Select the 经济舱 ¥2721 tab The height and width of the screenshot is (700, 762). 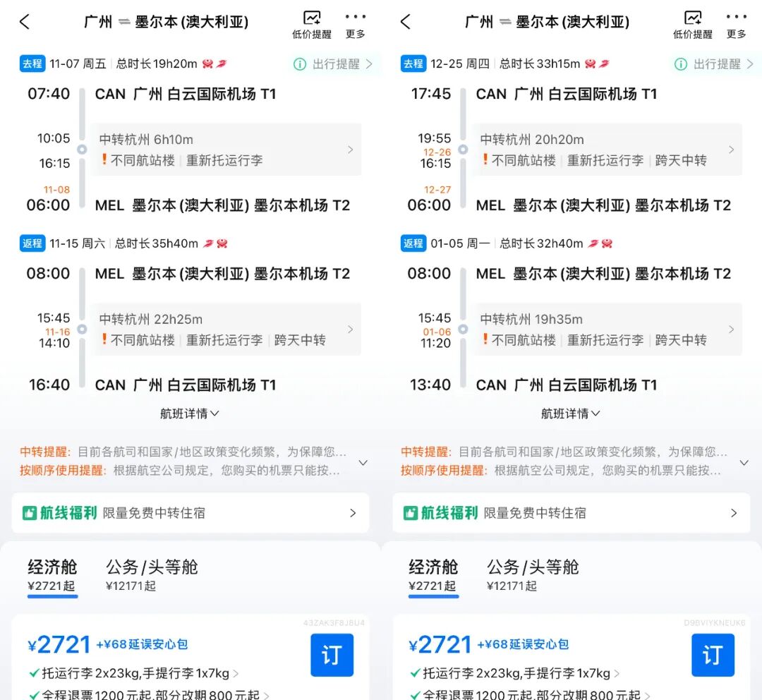point(52,576)
